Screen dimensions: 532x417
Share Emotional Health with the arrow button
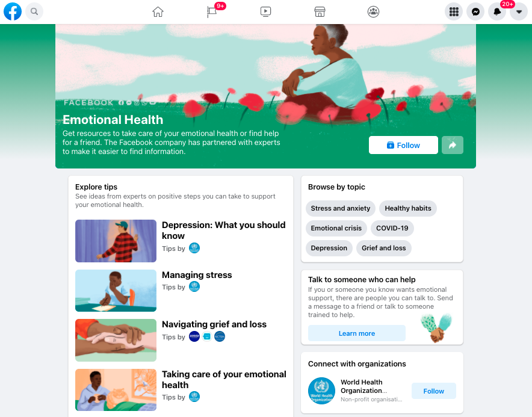click(453, 145)
